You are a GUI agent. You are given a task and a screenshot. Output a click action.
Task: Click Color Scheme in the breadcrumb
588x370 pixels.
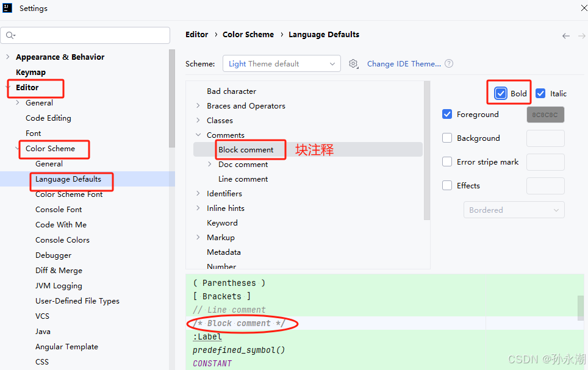tap(248, 35)
